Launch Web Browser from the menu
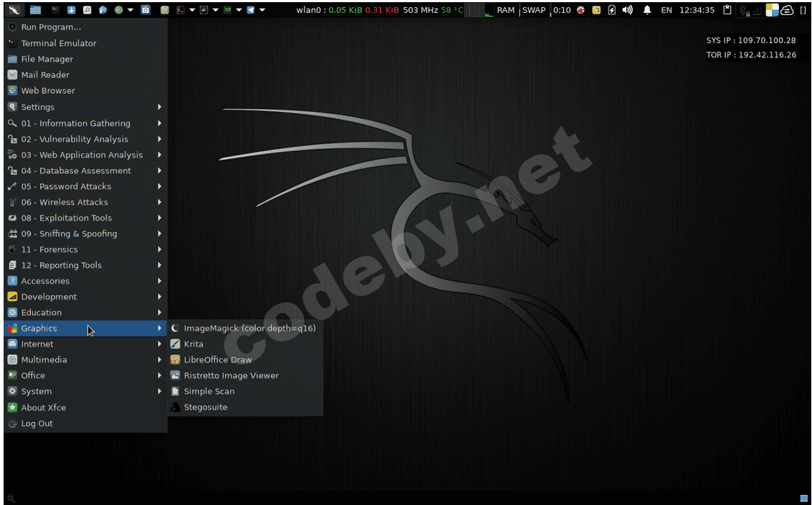 point(85,90)
